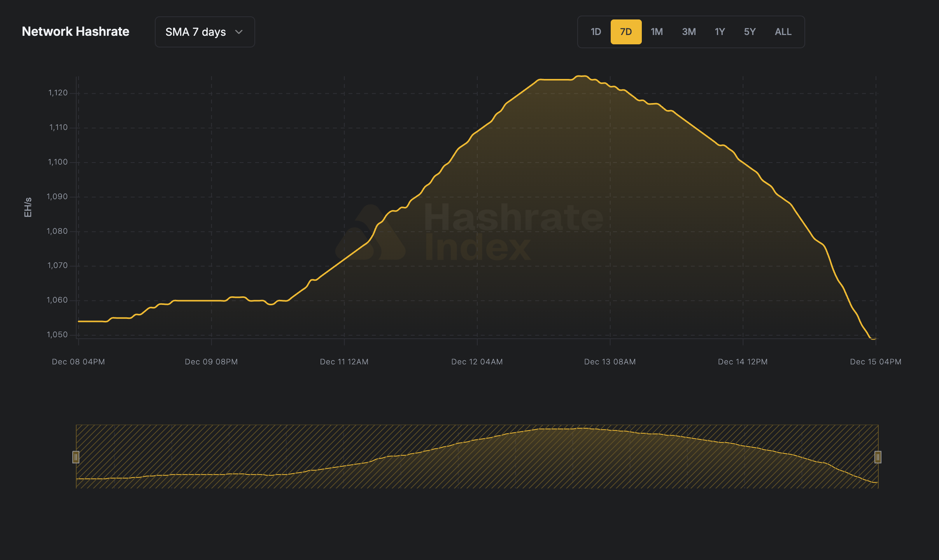Click the Network Hashrate title
The height and width of the screenshot is (560, 939).
pos(75,31)
